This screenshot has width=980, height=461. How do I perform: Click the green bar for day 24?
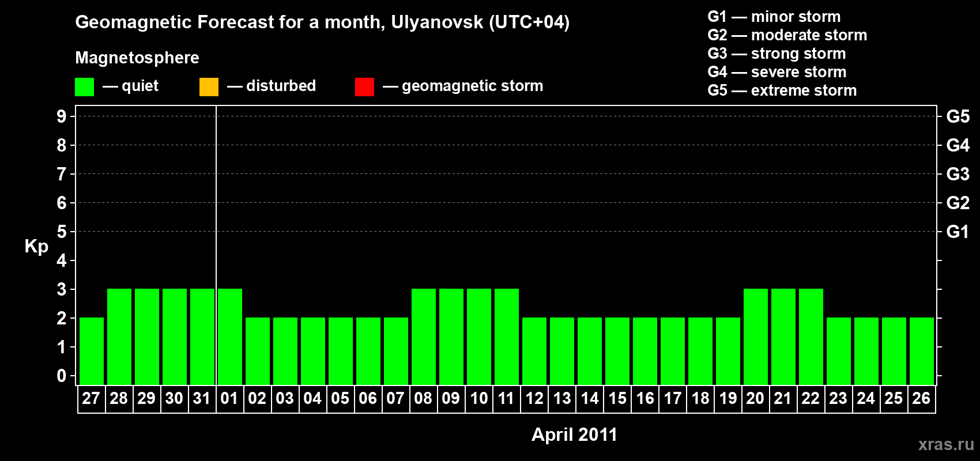866,351
